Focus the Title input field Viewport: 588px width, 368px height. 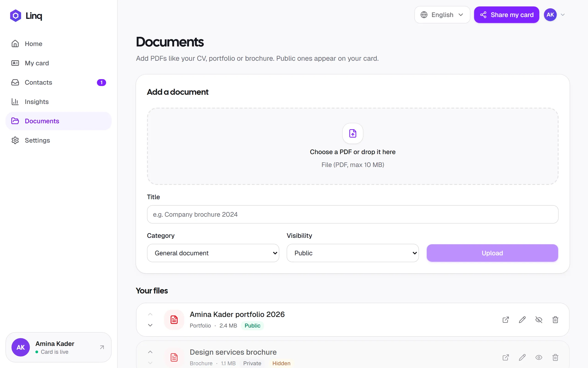[x=353, y=214]
